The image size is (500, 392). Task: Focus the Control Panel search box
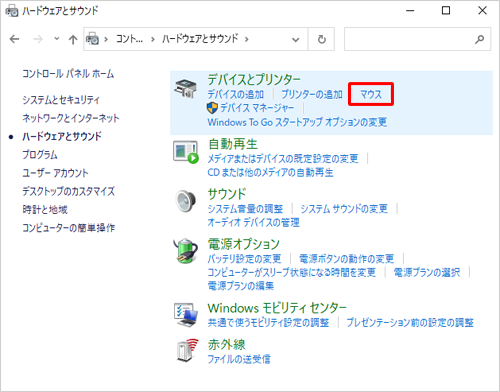(417, 39)
